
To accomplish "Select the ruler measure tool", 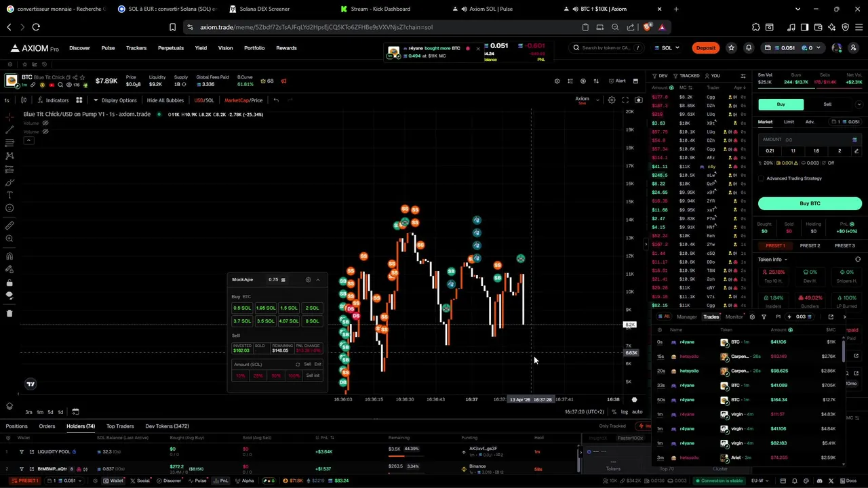I will (9, 226).
